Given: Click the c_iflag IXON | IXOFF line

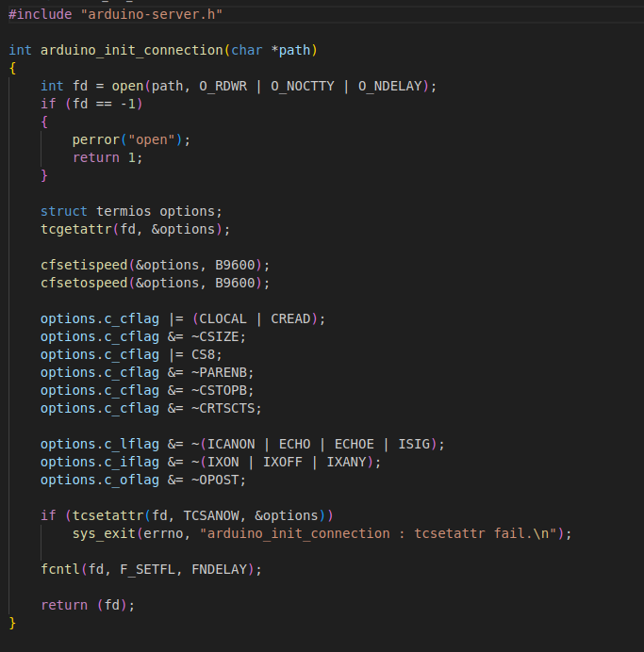Looking at the screenshot, I should [x=210, y=462].
